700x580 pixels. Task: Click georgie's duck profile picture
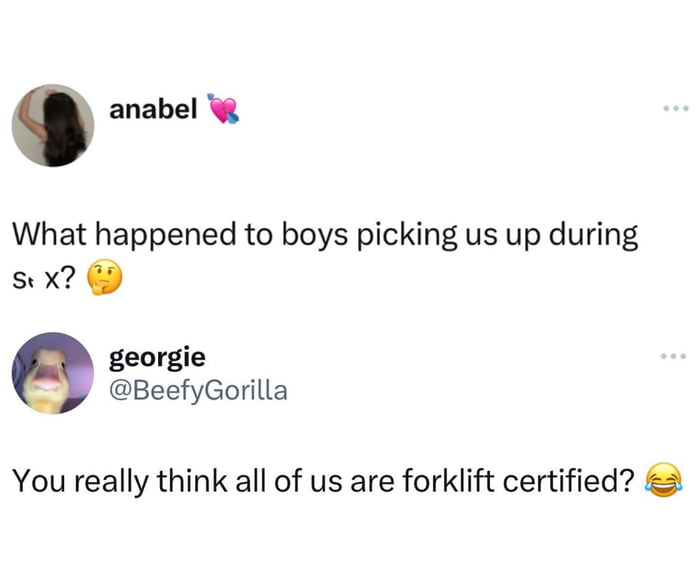coord(53,373)
